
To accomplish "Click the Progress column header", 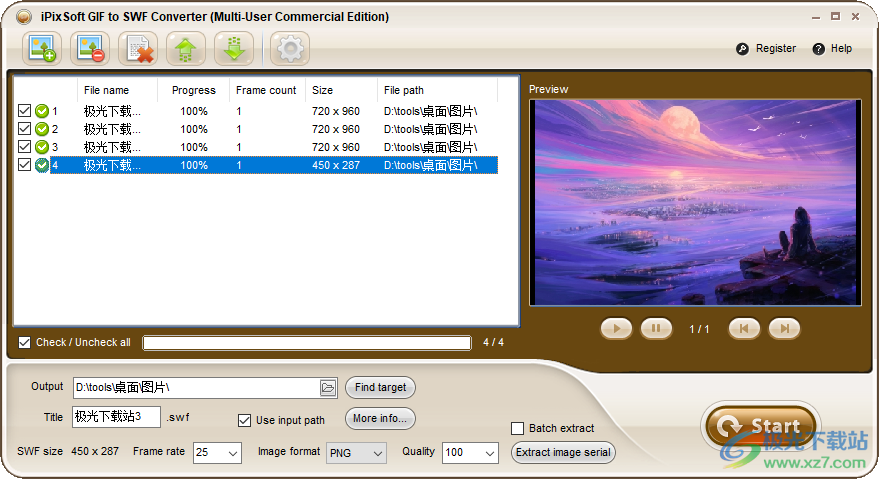I will [193, 90].
